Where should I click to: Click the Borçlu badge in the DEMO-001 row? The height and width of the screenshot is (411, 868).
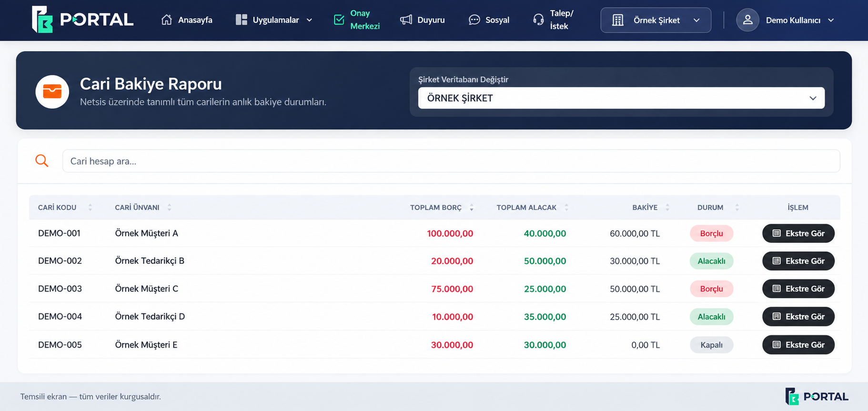711,233
